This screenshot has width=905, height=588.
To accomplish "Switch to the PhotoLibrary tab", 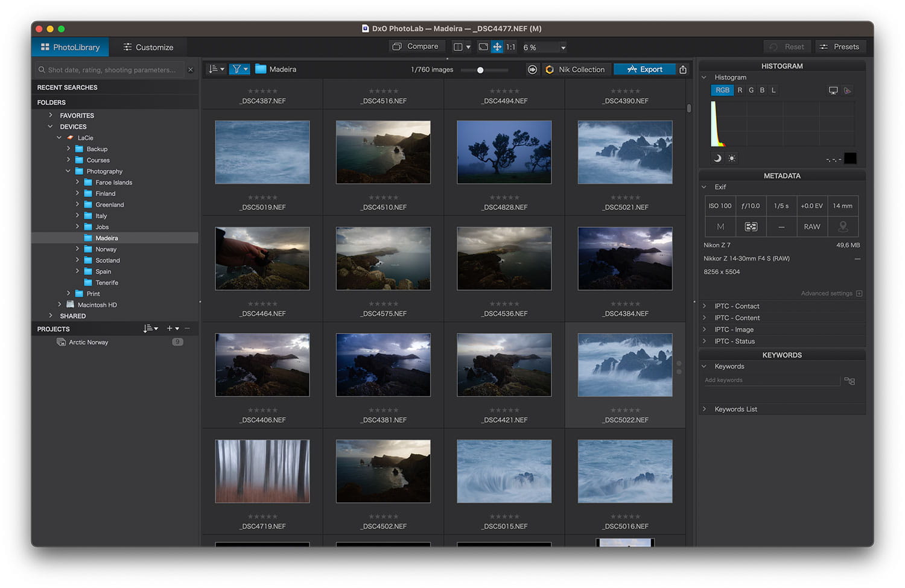I will 70,47.
